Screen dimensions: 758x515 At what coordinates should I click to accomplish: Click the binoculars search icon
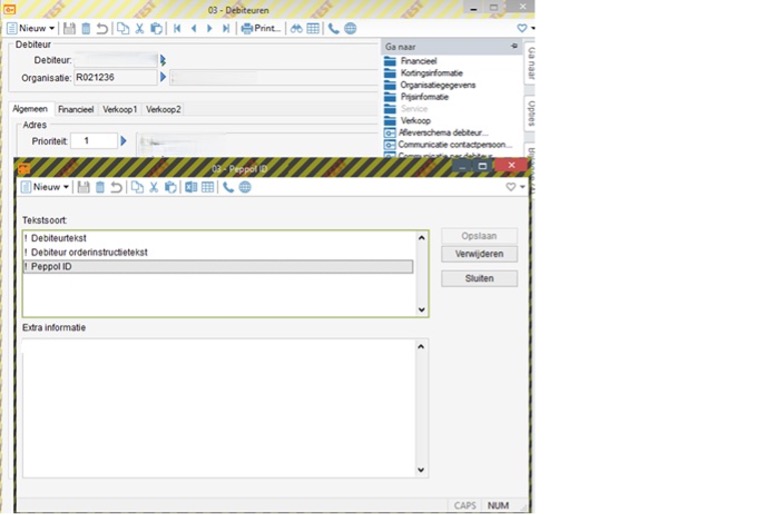296,29
